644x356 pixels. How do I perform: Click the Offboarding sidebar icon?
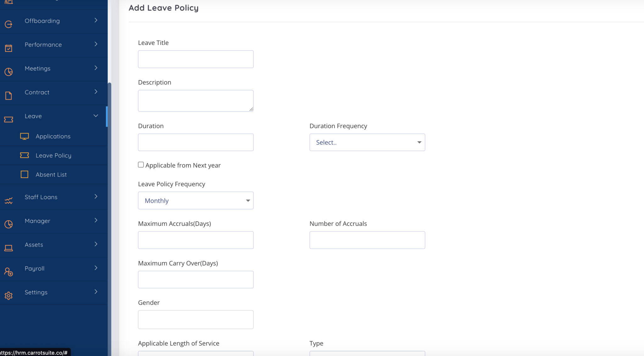point(8,24)
